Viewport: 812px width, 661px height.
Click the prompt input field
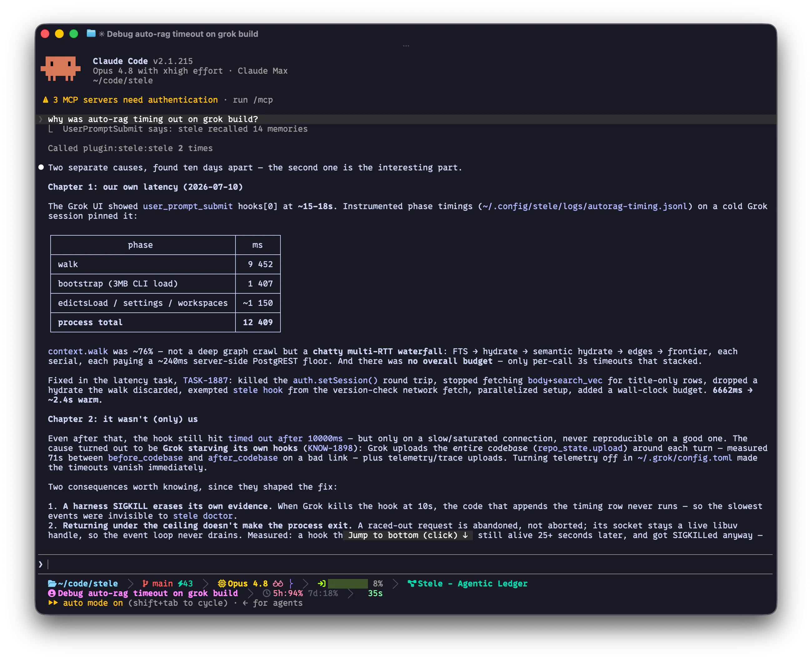(406, 564)
